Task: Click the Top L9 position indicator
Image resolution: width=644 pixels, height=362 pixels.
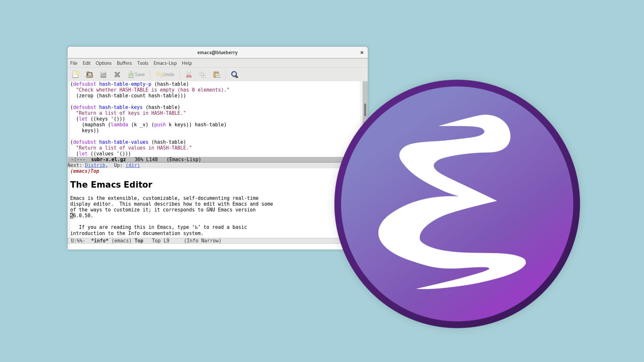Action: coord(161,241)
